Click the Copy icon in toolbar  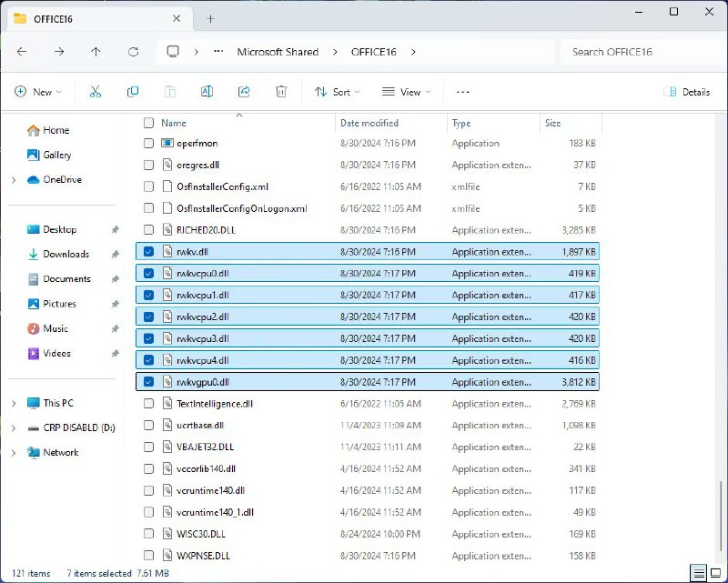click(133, 92)
